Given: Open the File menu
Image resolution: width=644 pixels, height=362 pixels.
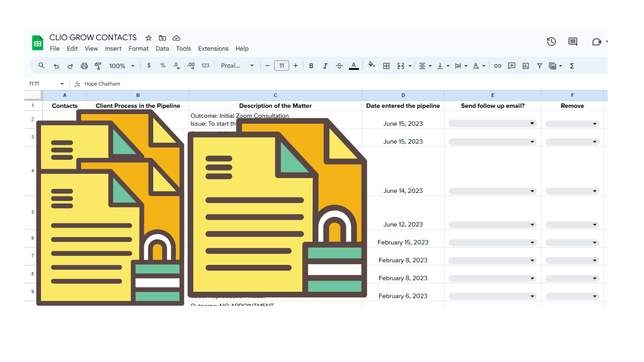Looking at the screenshot, I should pyautogui.click(x=55, y=49).
